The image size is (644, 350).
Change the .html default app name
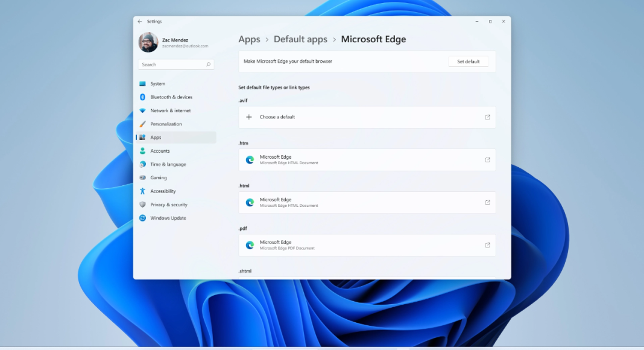point(276,200)
